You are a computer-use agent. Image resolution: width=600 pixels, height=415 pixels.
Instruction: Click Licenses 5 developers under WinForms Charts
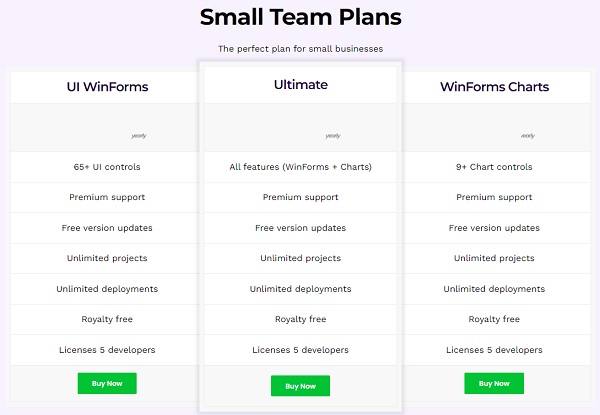494,350
